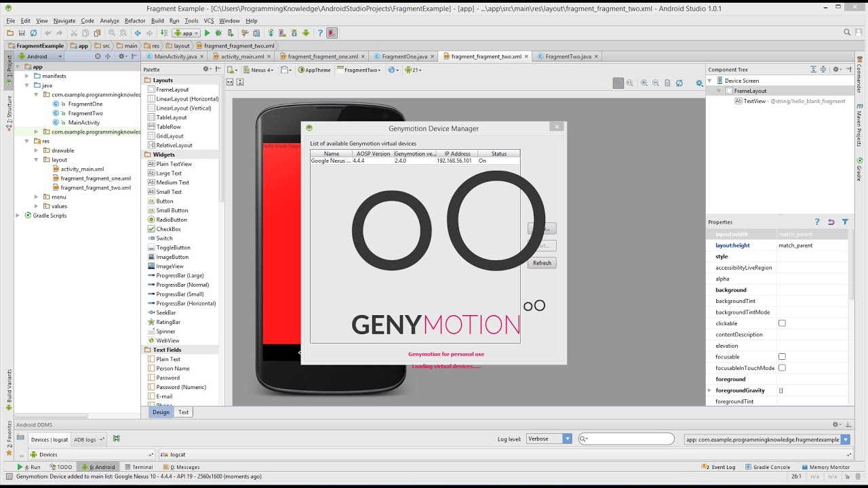Open the VCS menu

point(209,21)
